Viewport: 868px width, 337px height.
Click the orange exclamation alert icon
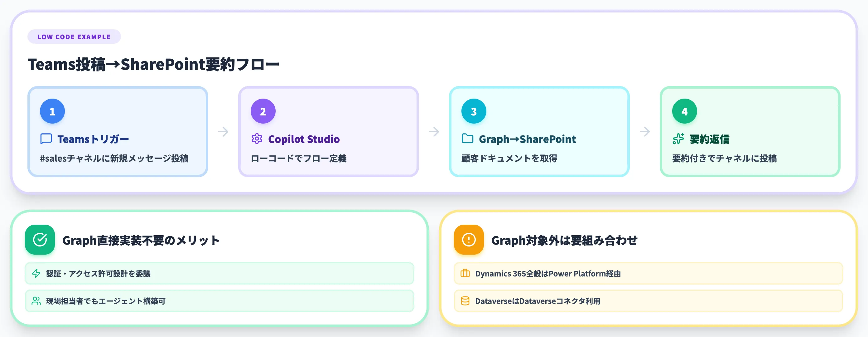[469, 240]
